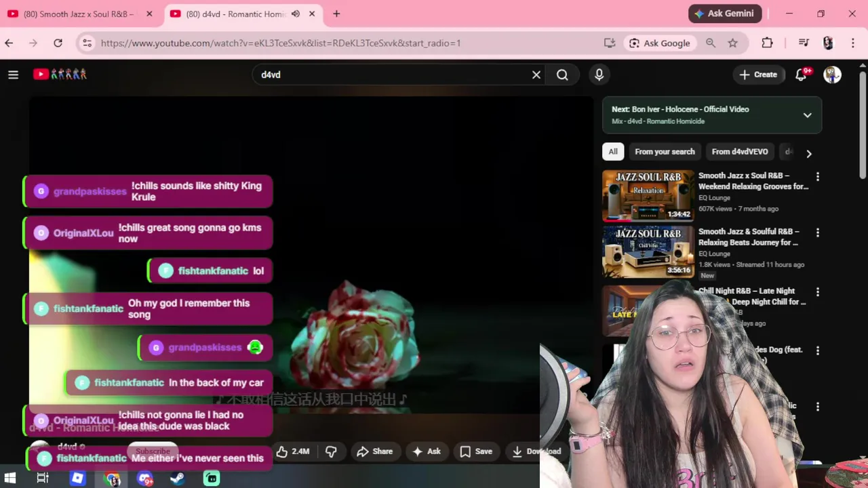This screenshot has height=488, width=868.
Task: Go back in browser history
Action: (9, 43)
